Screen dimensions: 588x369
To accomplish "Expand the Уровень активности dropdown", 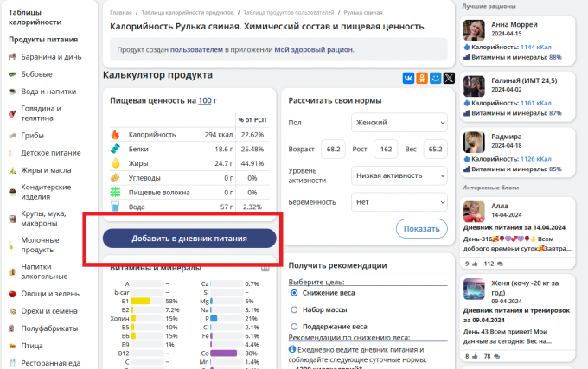I will pos(399,175).
